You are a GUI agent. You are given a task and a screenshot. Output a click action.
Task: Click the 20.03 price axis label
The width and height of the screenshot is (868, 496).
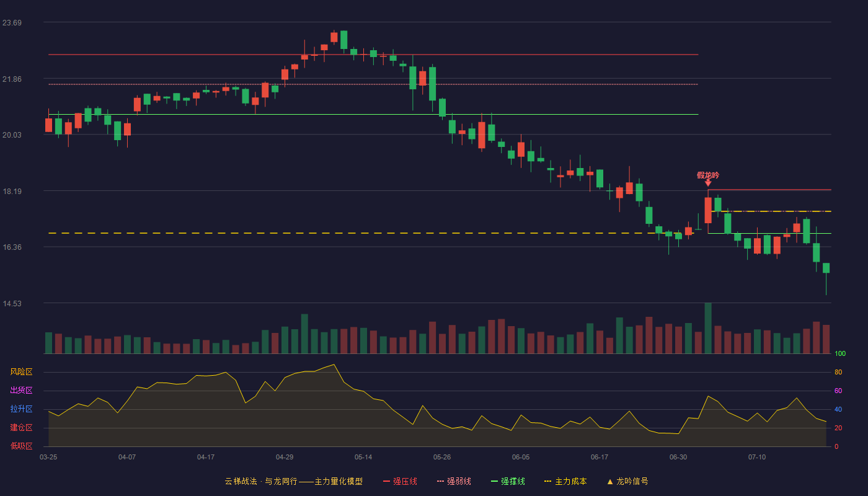(12, 135)
